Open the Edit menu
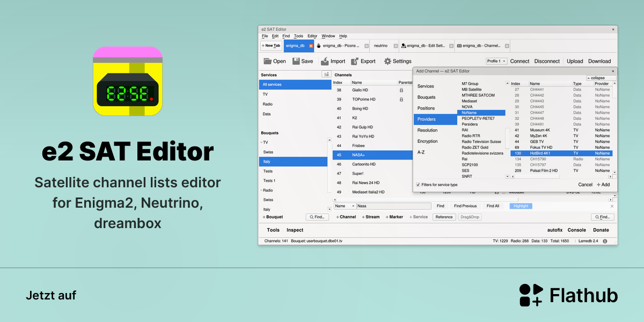This screenshot has height=322, width=644. point(275,36)
